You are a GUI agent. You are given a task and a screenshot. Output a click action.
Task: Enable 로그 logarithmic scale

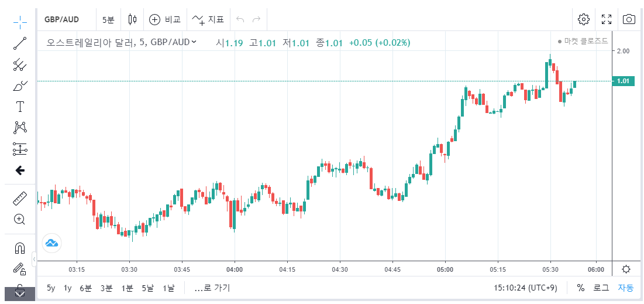pos(601,288)
